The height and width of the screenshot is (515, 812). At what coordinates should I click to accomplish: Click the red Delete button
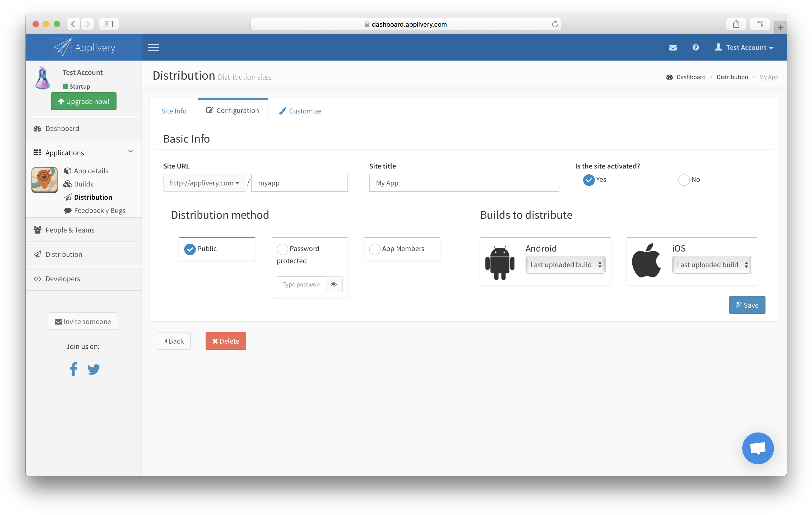(x=226, y=341)
